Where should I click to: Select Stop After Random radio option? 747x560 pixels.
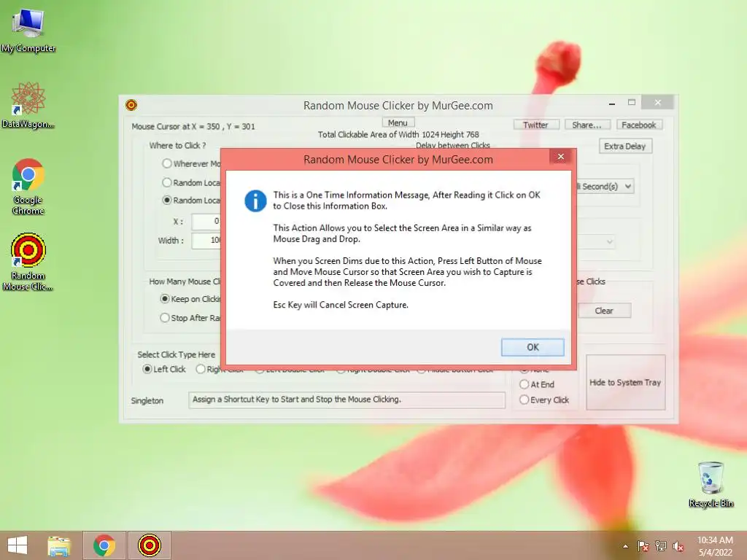[x=165, y=318]
